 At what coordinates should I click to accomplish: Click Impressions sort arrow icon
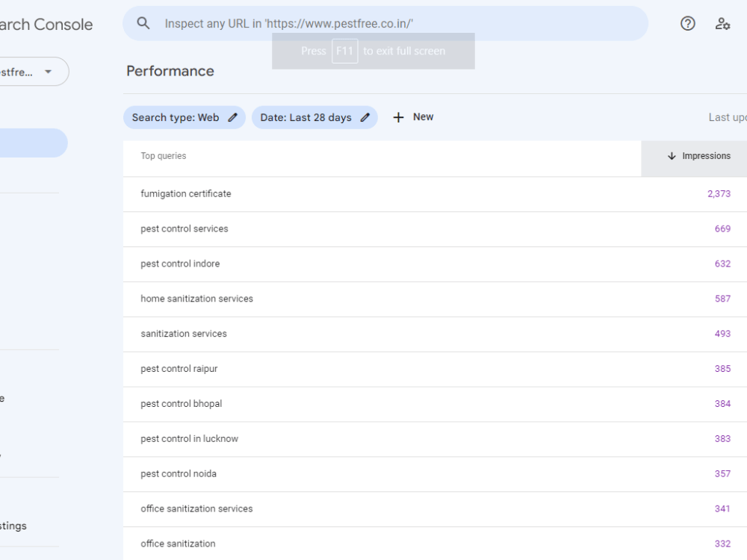pos(672,156)
